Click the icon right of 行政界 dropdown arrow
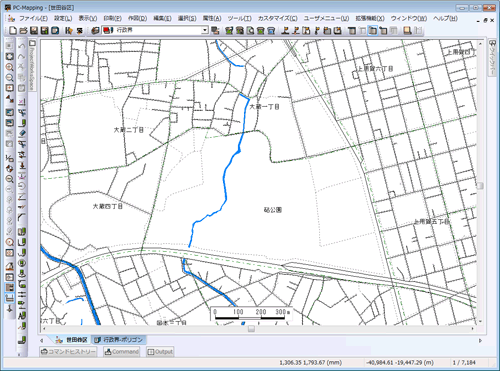500x371 pixels. pyautogui.click(x=215, y=31)
